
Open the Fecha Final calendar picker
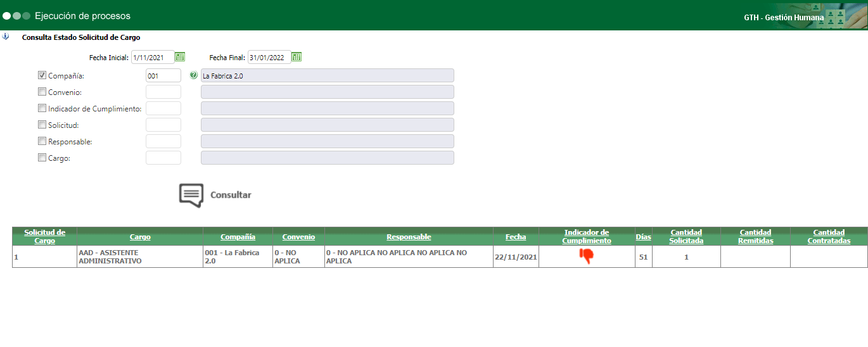coord(297,57)
